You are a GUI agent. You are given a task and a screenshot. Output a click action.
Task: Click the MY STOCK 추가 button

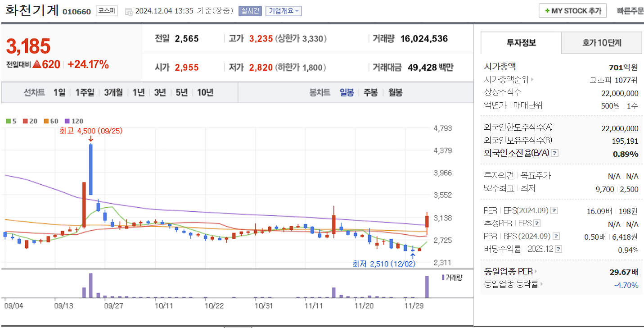coord(572,10)
